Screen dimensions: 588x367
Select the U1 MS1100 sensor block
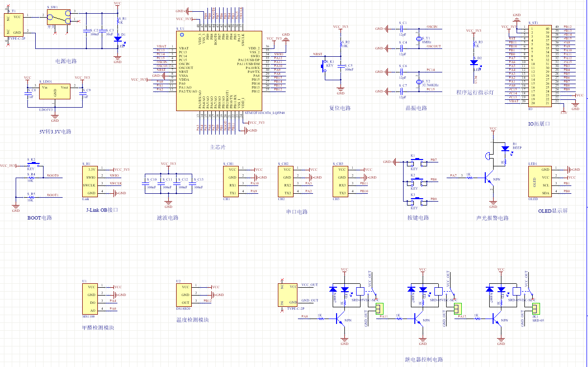point(90,298)
